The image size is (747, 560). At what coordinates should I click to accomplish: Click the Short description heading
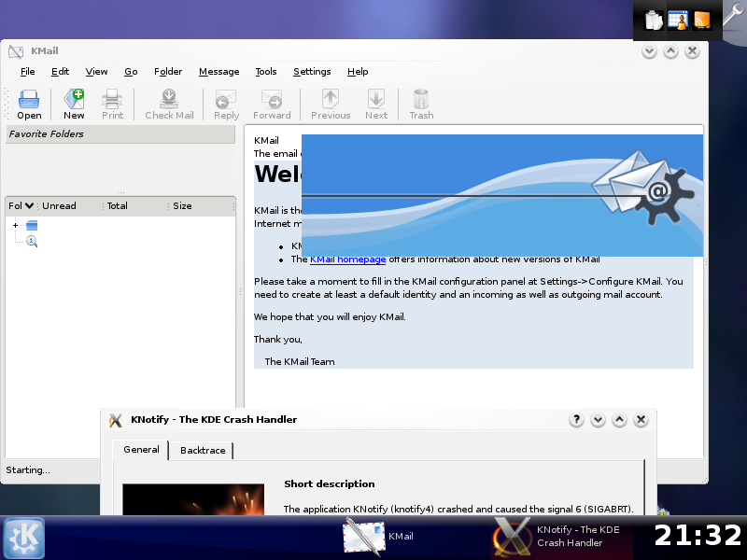pos(330,483)
